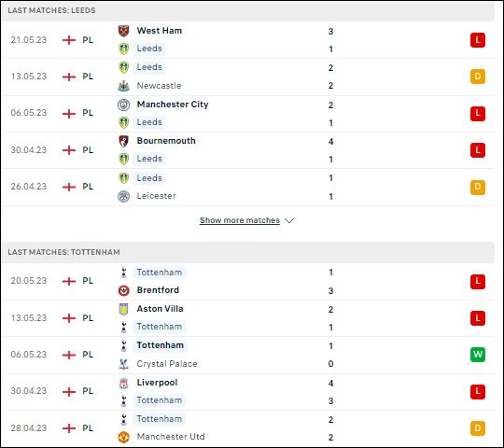Click the West Ham club crest
Screen dimensions: 504x448
click(x=124, y=31)
